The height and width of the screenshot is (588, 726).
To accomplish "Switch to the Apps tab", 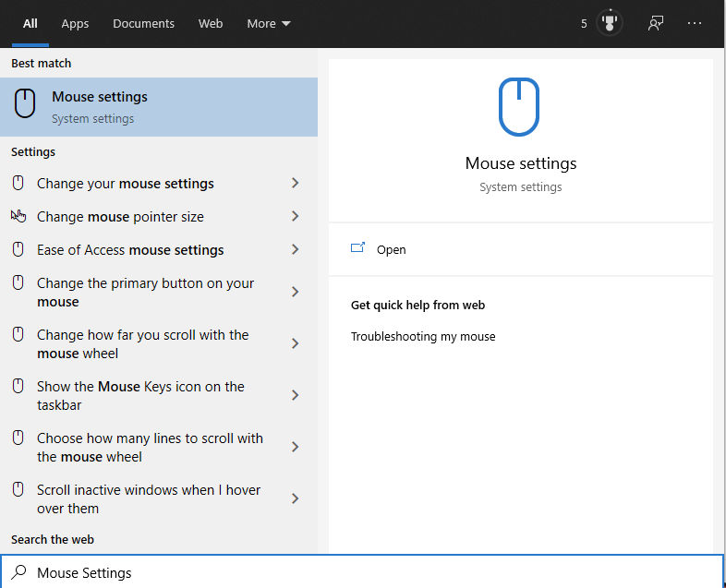I will coord(75,23).
